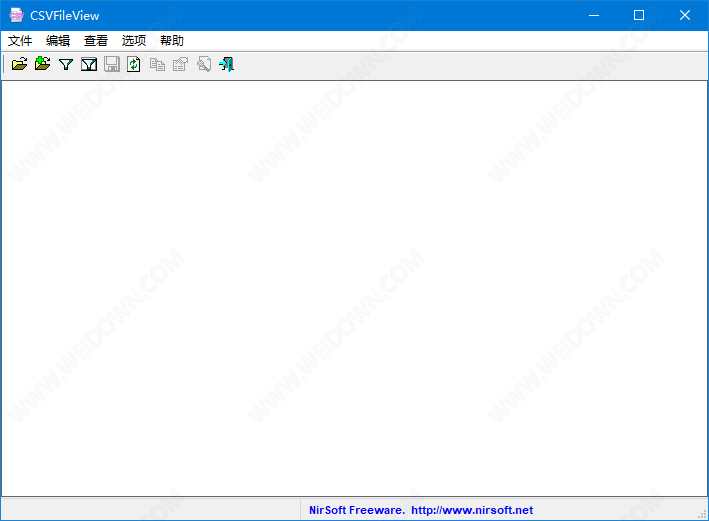Open the 文件 menu

pos(20,41)
